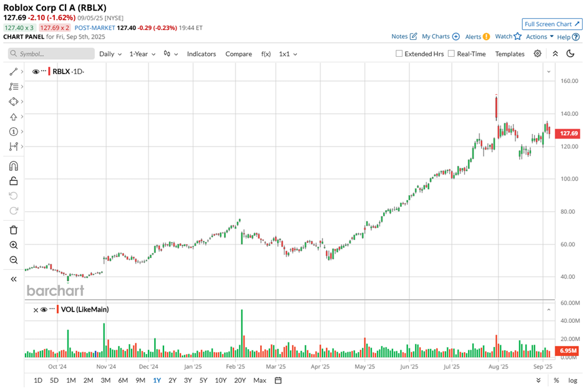Open the date range calendar icon

278,380
